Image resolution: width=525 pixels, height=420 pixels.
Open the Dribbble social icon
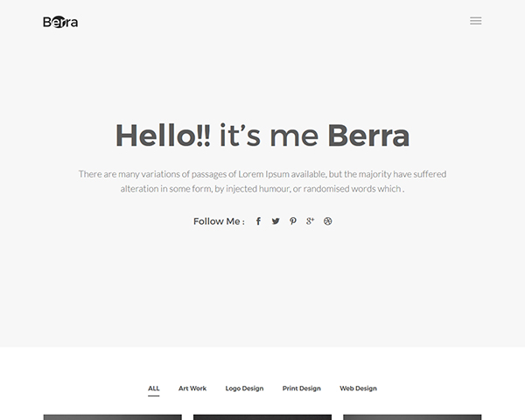(328, 221)
